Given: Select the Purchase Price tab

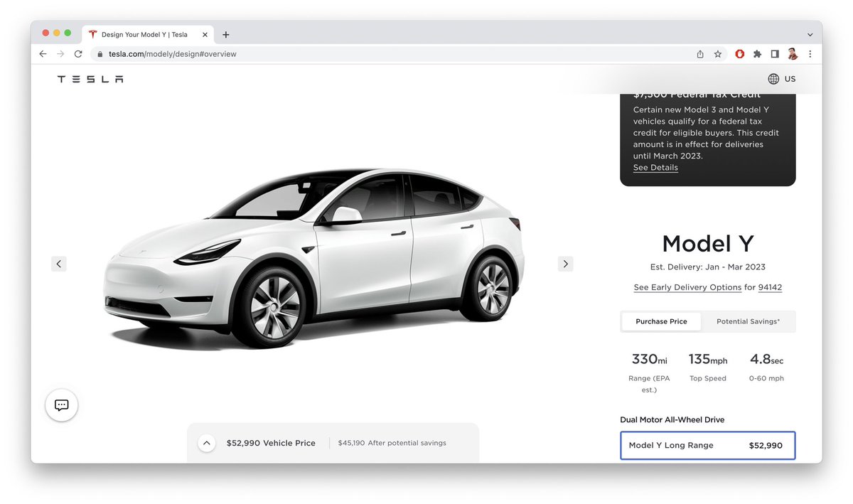Looking at the screenshot, I should 660,321.
